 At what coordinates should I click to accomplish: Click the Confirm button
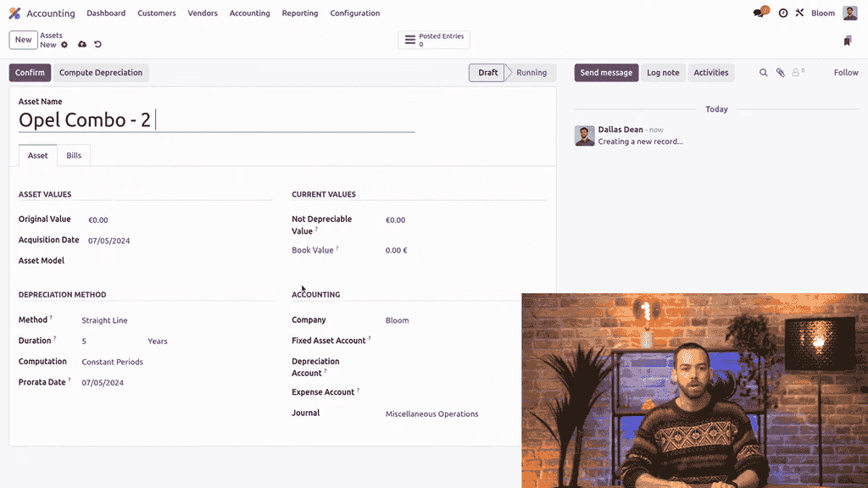pos(30,73)
